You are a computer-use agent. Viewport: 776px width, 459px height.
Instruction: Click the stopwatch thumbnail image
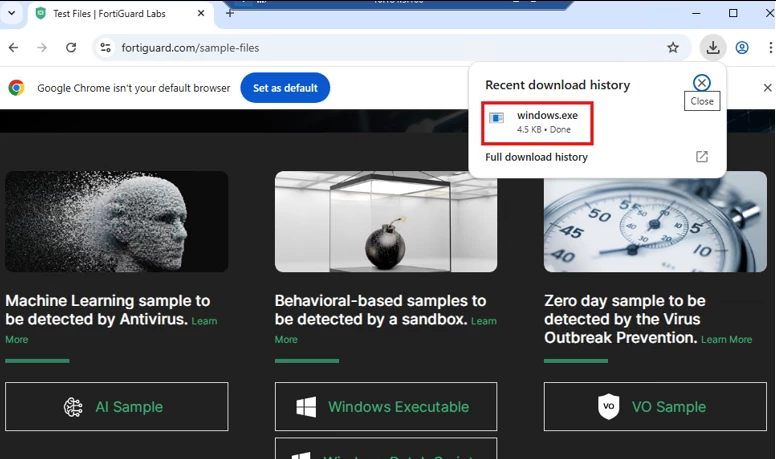coord(655,221)
